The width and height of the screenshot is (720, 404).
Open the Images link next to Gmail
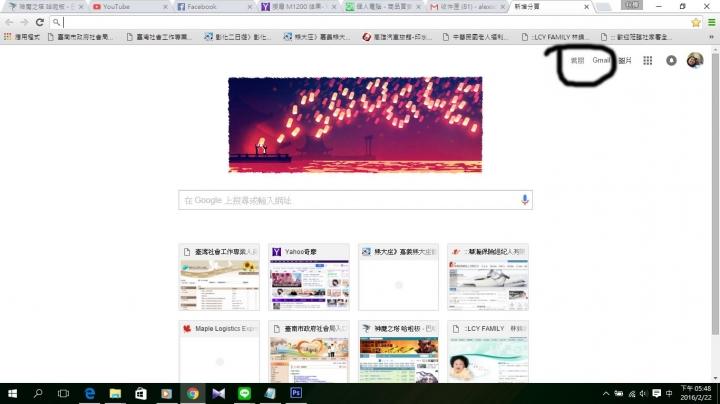[624, 60]
